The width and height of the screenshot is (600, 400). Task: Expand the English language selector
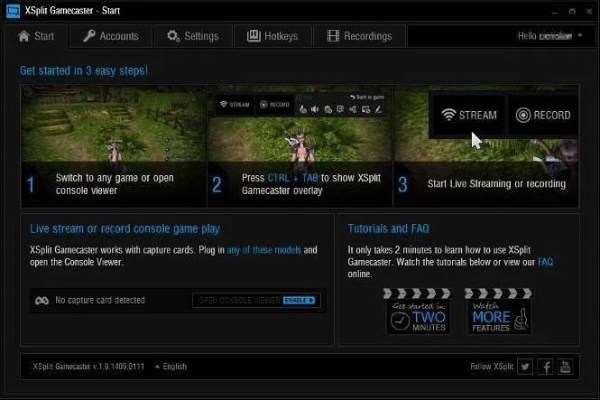pyautogui.click(x=171, y=367)
